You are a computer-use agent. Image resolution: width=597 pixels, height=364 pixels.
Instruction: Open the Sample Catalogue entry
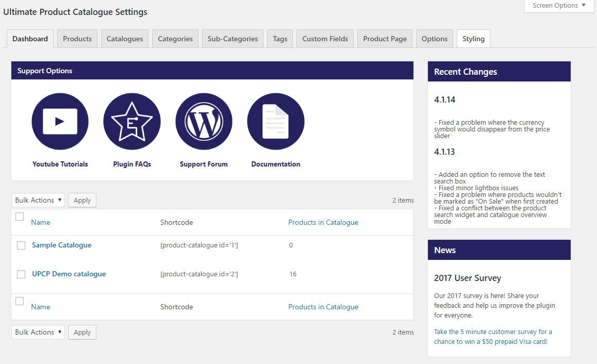coord(61,245)
